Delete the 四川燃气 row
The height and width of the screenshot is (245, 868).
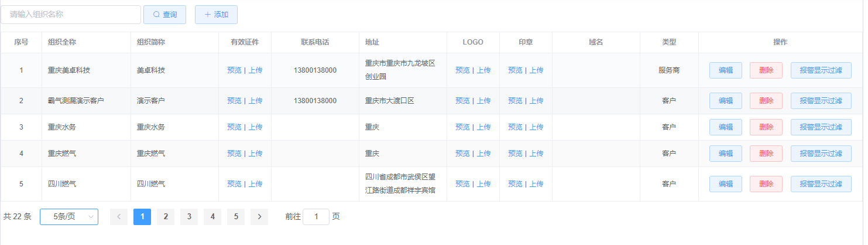tap(766, 184)
